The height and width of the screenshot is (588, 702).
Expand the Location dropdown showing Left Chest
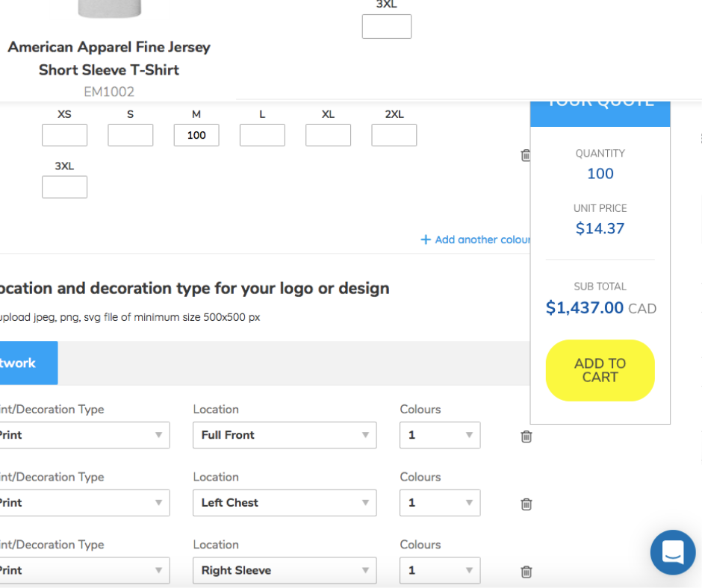pos(285,503)
